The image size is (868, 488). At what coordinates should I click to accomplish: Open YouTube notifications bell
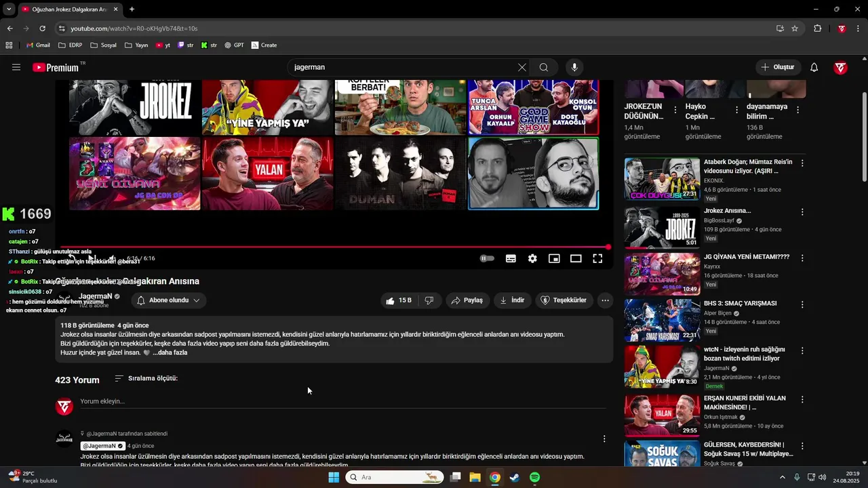(814, 67)
